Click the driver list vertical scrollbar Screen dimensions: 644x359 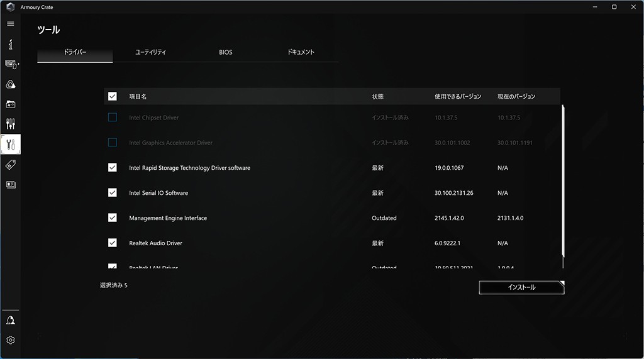pyautogui.click(x=563, y=182)
